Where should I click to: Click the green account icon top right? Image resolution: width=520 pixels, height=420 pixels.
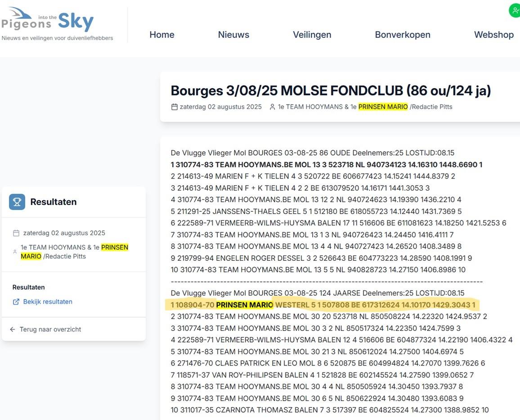click(x=514, y=10)
